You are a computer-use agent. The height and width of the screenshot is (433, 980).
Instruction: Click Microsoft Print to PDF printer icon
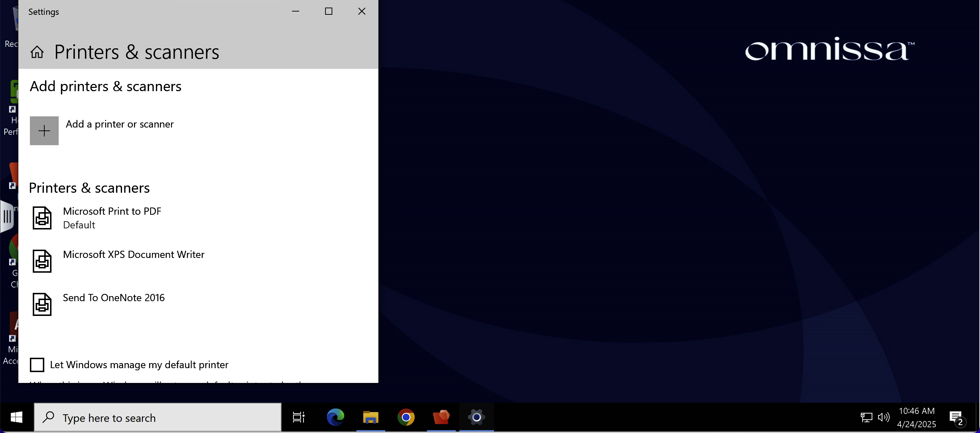tap(42, 218)
